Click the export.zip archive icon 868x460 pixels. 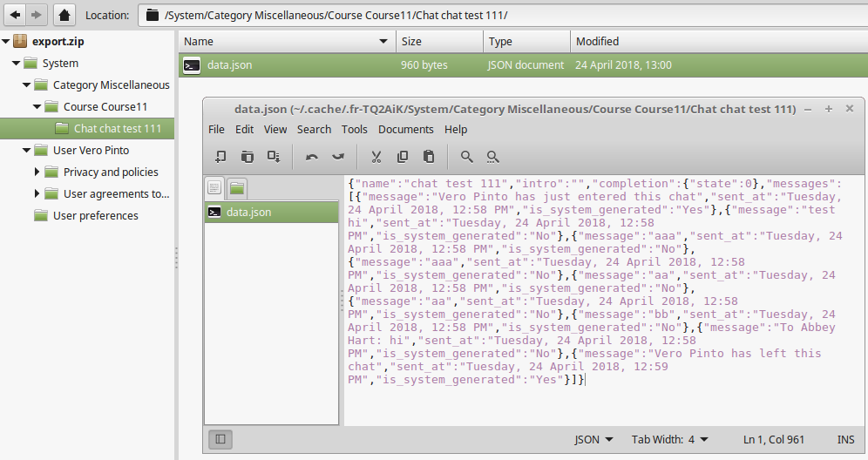pyautogui.click(x=20, y=41)
